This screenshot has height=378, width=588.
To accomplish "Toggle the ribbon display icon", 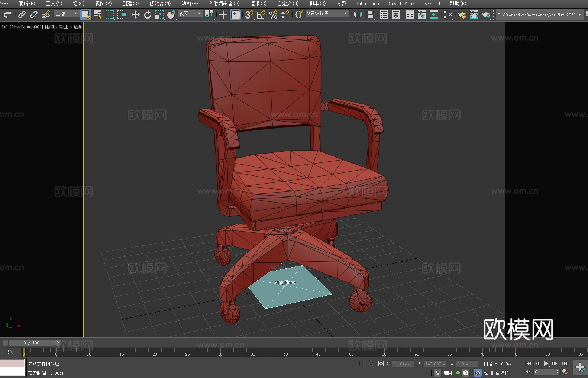I will tap(410, 14).
